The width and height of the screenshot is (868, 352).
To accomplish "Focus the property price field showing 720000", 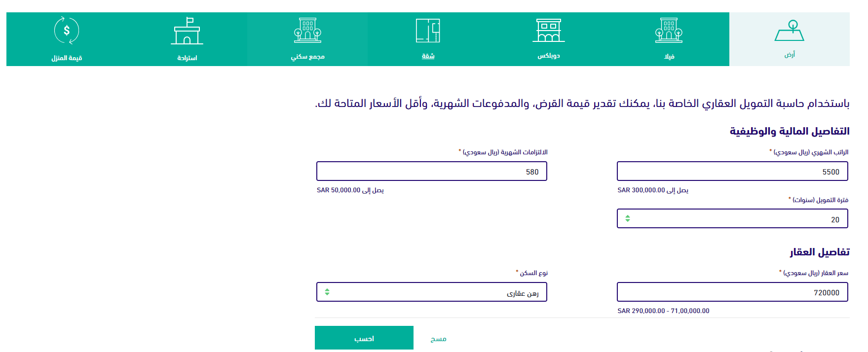I will coord(732,292).
